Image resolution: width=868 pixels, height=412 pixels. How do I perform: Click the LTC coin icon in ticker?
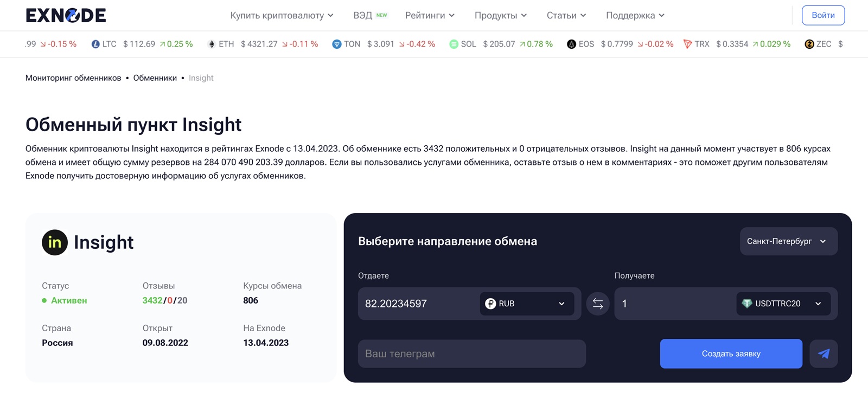tap(95, 44)
